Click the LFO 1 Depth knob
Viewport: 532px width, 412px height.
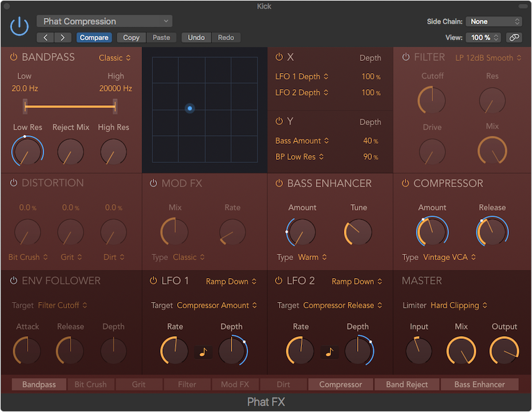pyautogui.click(x=232, y=350)
